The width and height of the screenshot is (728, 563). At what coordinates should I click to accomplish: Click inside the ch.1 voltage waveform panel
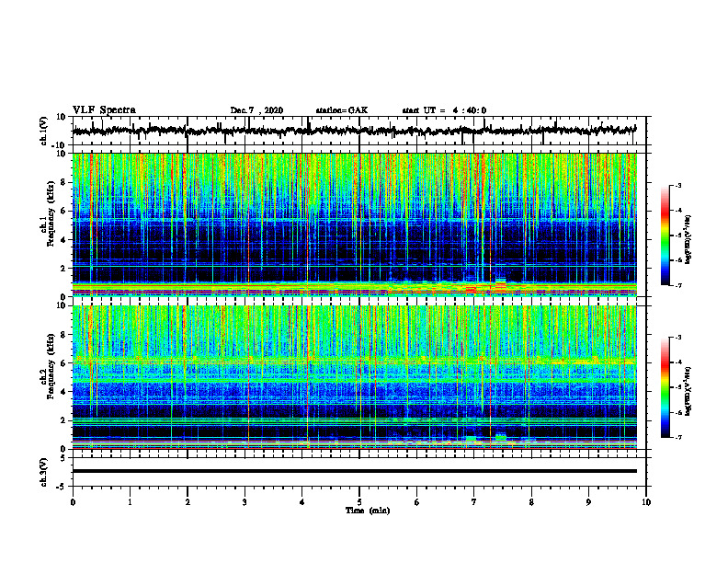click(x=358, y=131)
